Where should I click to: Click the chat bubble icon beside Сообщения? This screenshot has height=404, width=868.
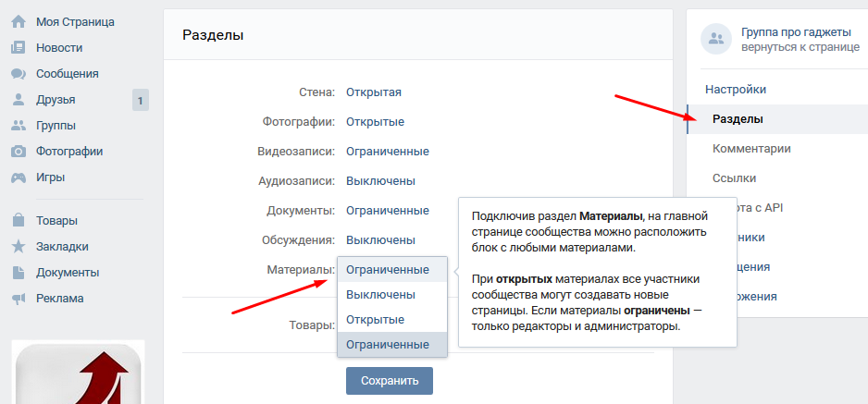point(19,74)
